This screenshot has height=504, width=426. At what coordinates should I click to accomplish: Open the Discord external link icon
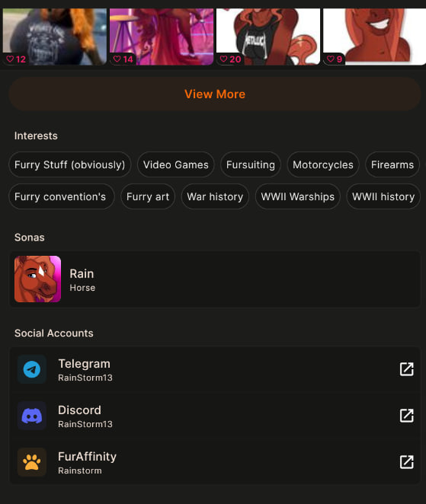pos(407,416)
